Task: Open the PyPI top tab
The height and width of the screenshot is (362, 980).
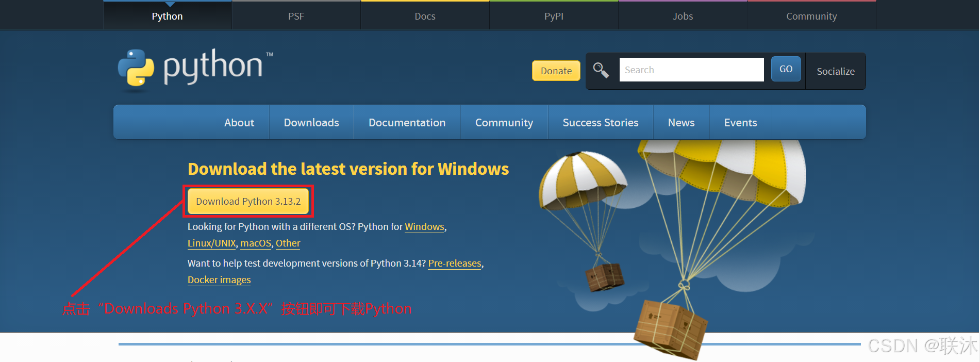Action: 554,16
